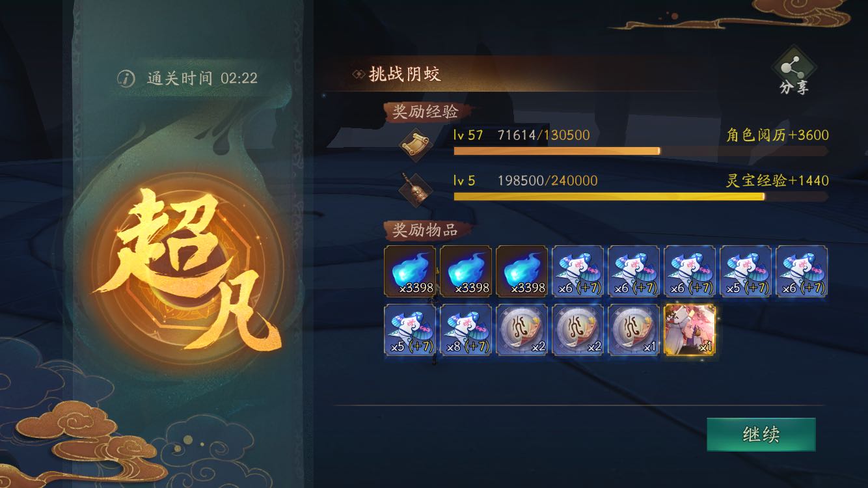Image resolution: width=868 pixels, height=488 pixels.
Task: Click the orange lv 57 experience bar
Action: (x=640, y=151)
